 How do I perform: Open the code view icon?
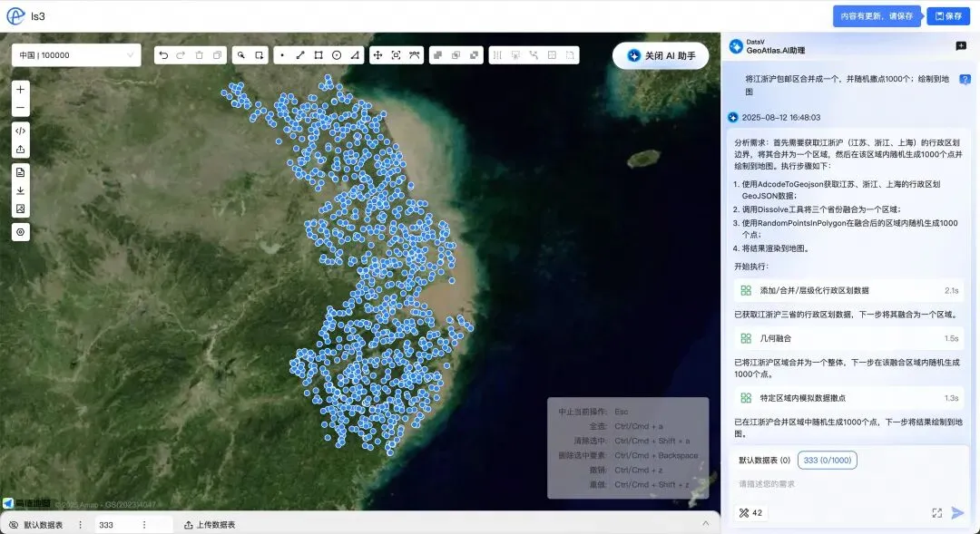pos(21,131)
